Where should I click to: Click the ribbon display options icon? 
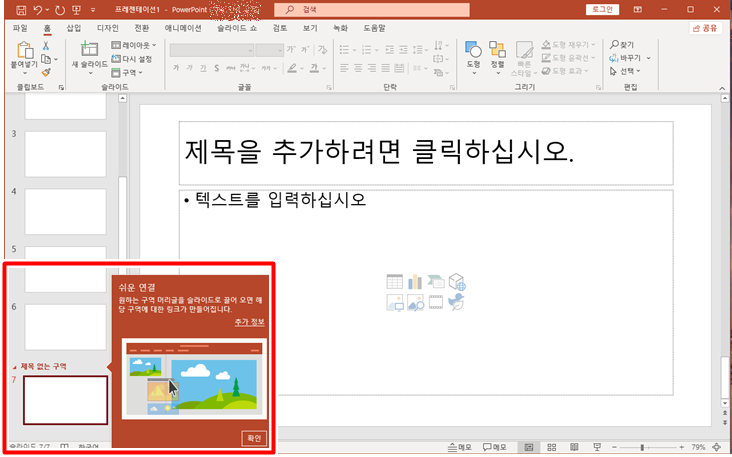point(638,9)
